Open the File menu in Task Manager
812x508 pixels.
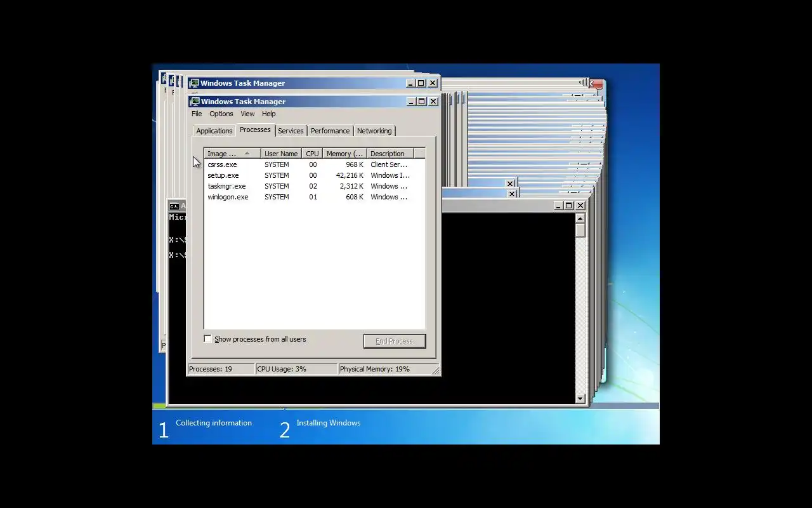coord(197,114)
